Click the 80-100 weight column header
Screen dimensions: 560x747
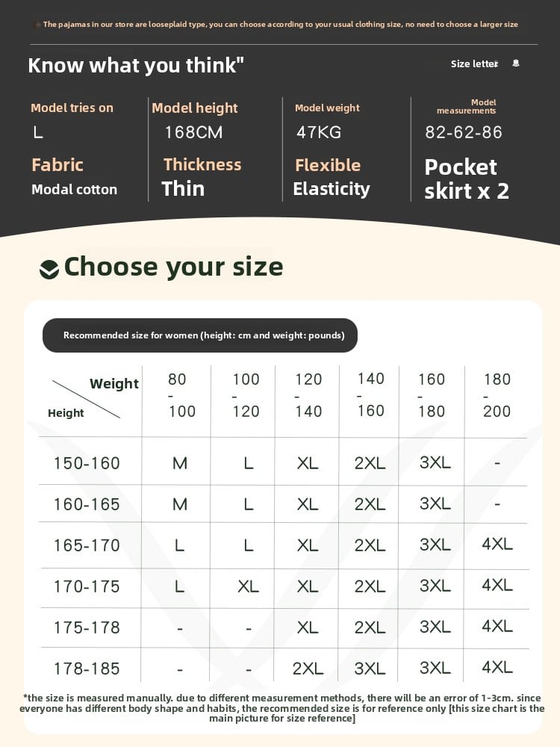point(181,395)
